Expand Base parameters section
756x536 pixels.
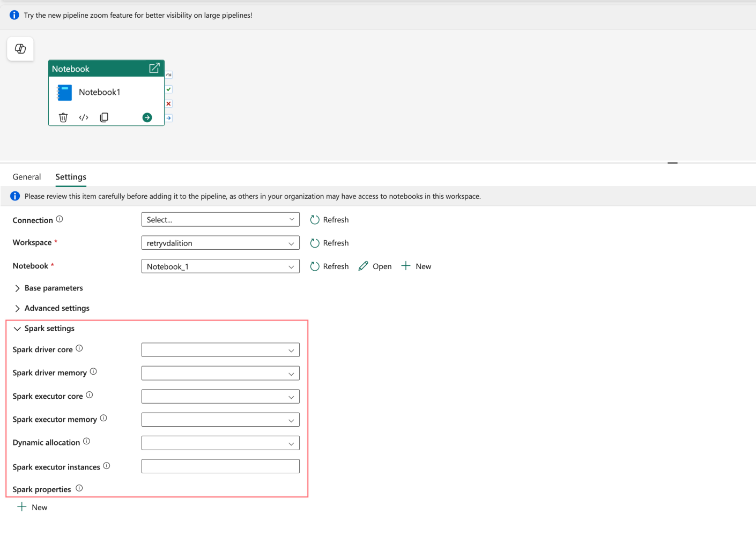[48, 288]
